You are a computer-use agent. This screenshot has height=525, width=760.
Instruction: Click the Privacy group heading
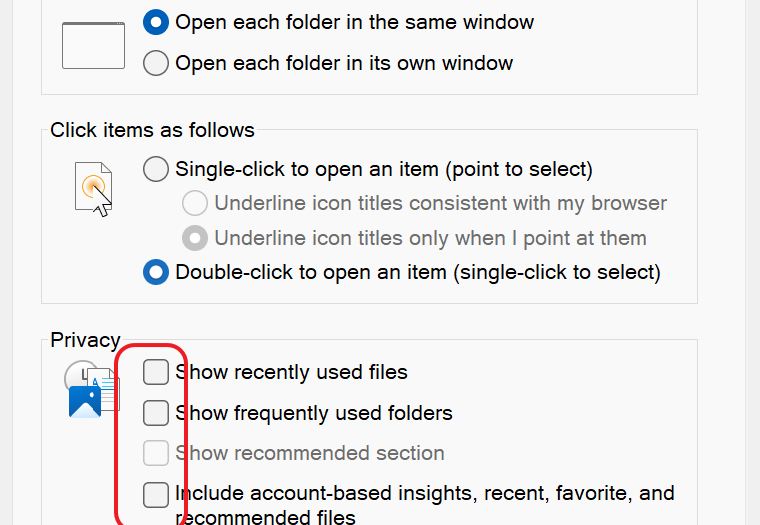[x=85, y=340]
